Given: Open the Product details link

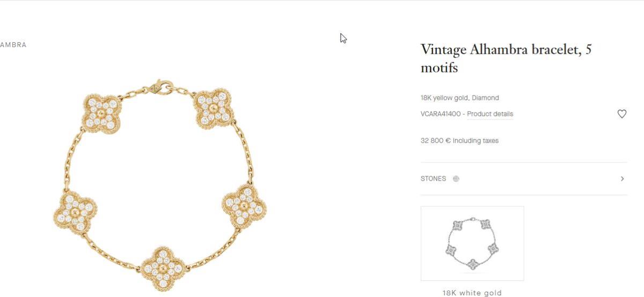Looking at the screenshot, I should click(490, 114).
